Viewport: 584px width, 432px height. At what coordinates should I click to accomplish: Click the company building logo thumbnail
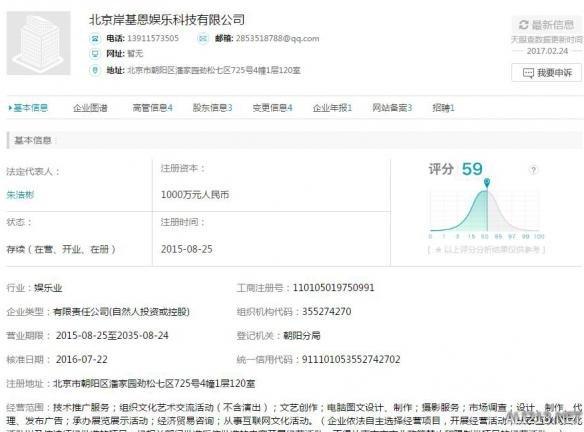tap(38, 43)
